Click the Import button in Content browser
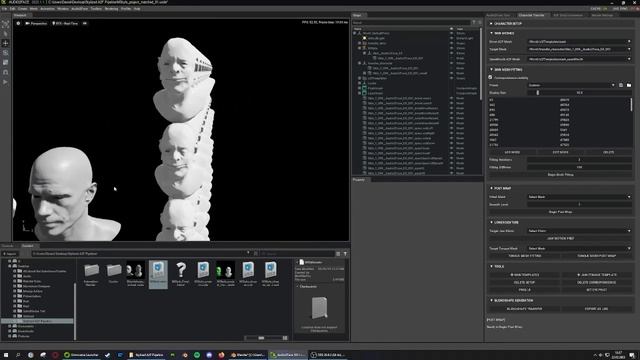The image size is (640, 360). click(x=10, y=253)
